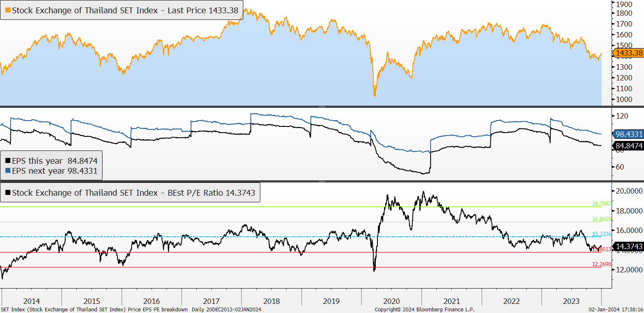Click the 2016 year label on the time axis
The image size is (644, 313).
click(x=152, y=301)
